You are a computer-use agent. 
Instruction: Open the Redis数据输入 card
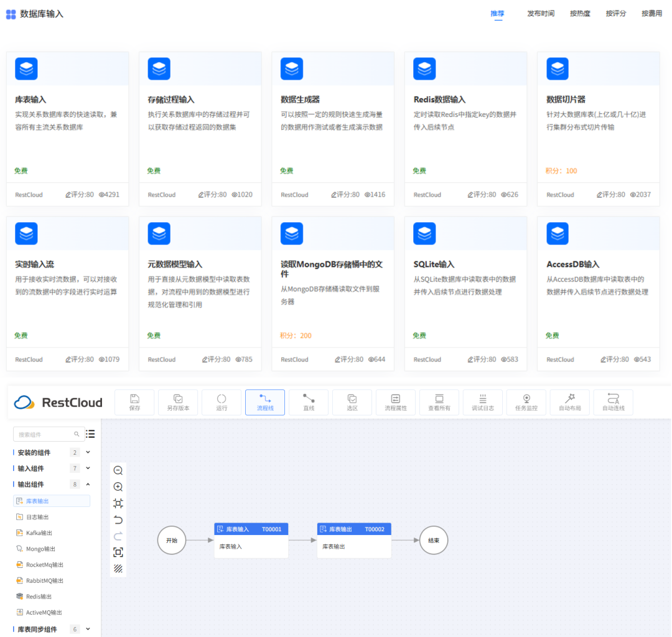466,129
